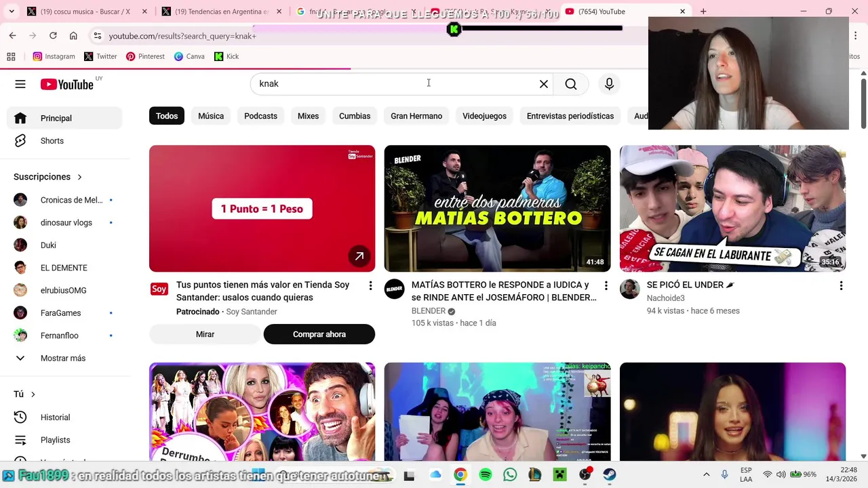The height and width of the screenshot is (488, 868).
Task: Open Instagram bookmark
Action: [54, 56]
